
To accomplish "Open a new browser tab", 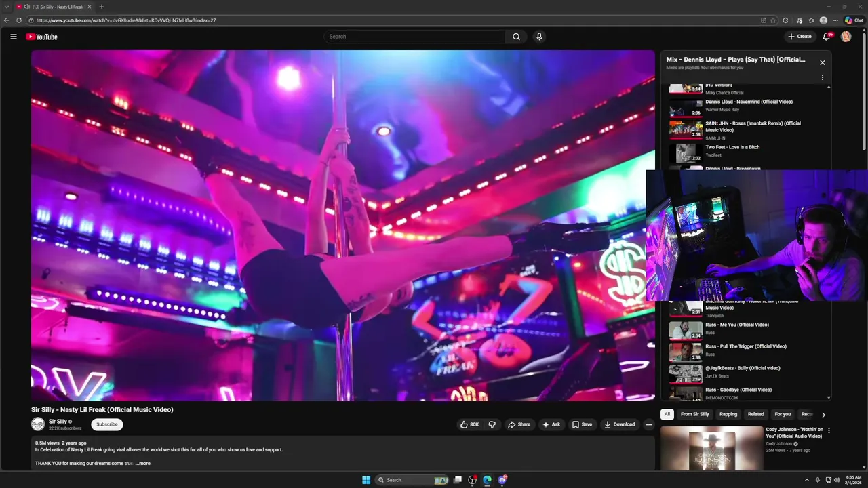I will [x=102, y=7].
